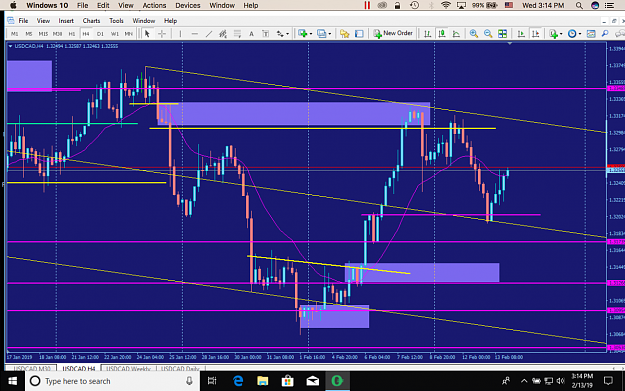This screenshot has height=391, width=625.
Task: Select the Fibonacci retracement tool
Action: coord(237,34)
